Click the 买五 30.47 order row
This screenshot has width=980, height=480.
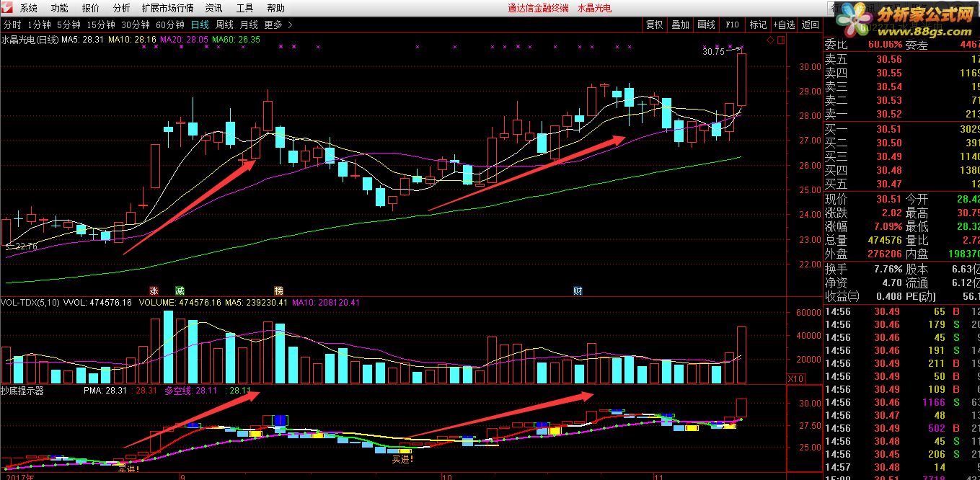point(901,184)
